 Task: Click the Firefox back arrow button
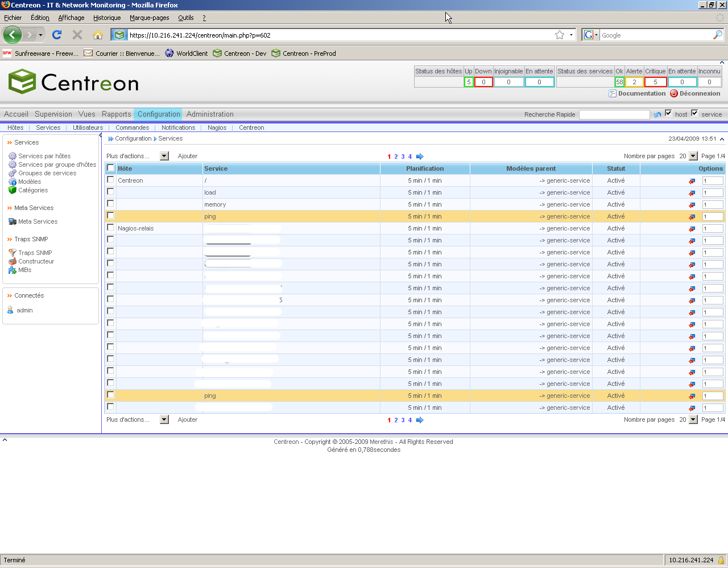click(x=12, y=35)
